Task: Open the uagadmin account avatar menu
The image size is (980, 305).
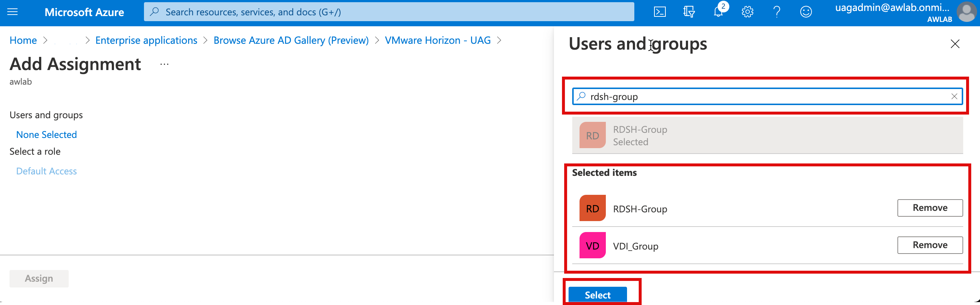Action: (x=967, y=12)
